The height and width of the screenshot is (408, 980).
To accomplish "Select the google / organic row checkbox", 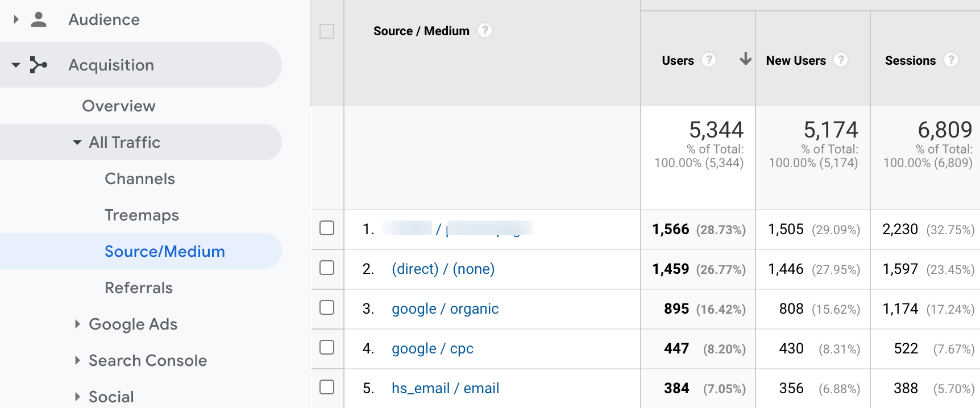I will (x=327, y=307).
